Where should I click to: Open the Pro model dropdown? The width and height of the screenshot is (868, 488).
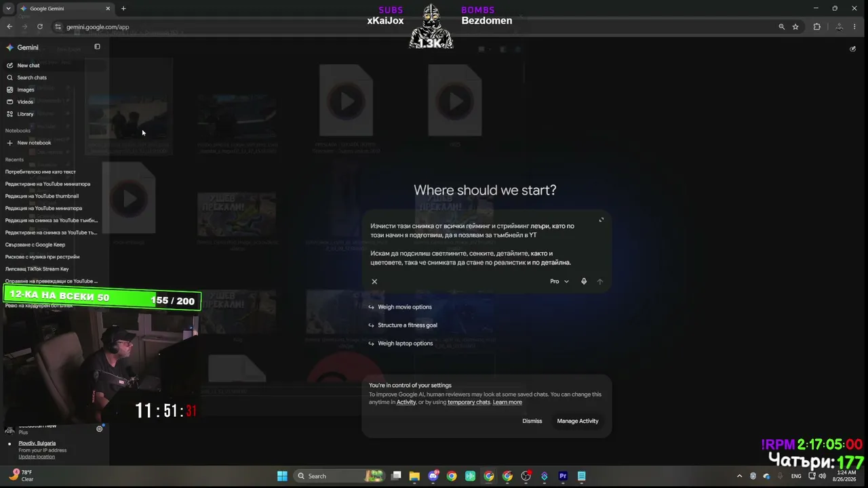tap(559, 281)
